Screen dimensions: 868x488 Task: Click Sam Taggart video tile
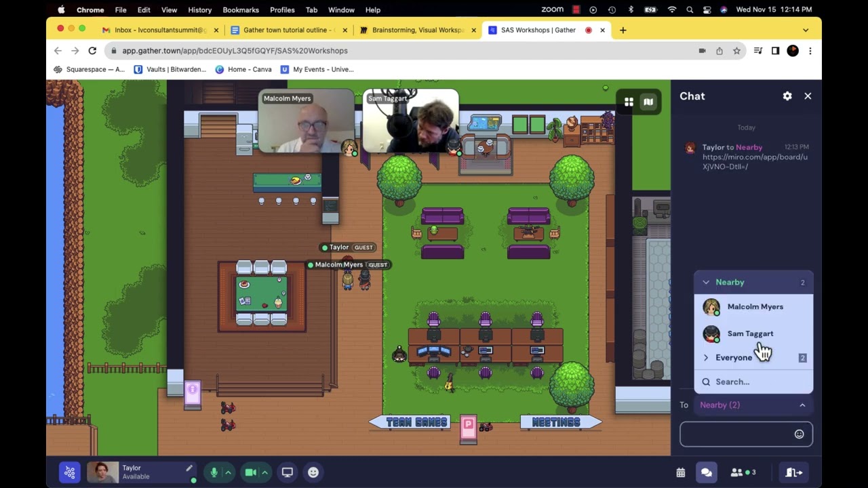pos(411,121)
